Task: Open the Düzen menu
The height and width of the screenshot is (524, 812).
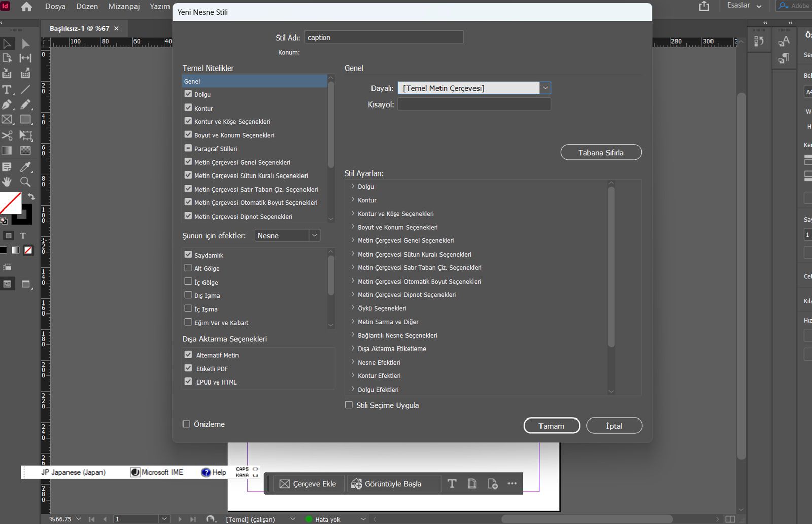Action: coord(87,6)
